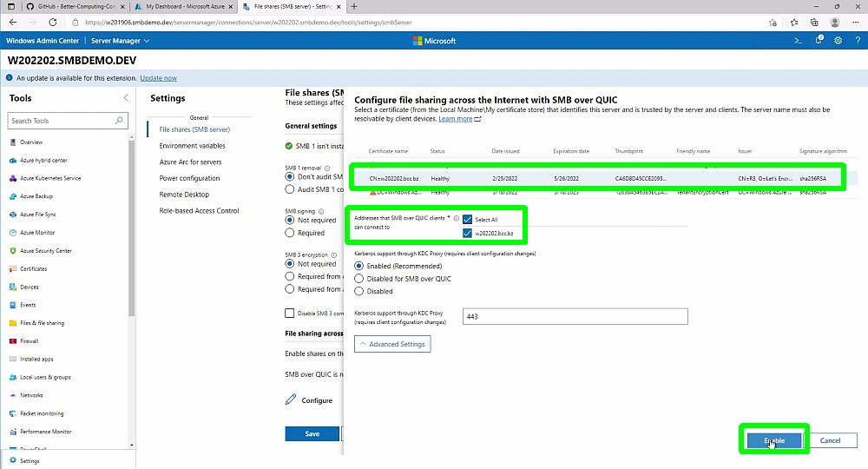Open Azure Backup icon

coord(13,196)
